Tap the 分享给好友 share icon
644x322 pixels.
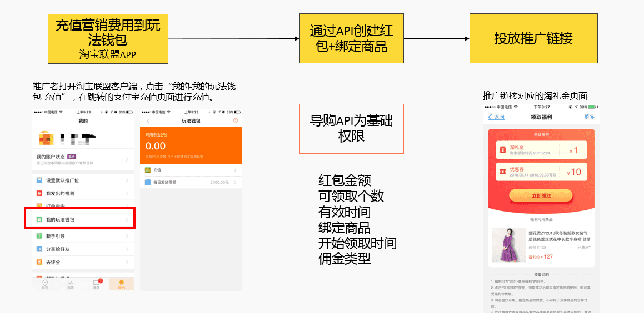coord(39,249)
